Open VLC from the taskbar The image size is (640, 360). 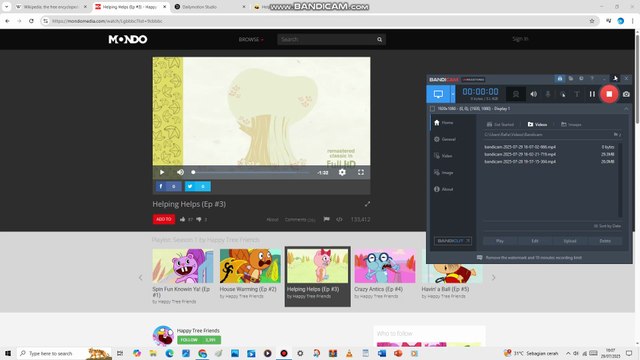pos(349,353)
